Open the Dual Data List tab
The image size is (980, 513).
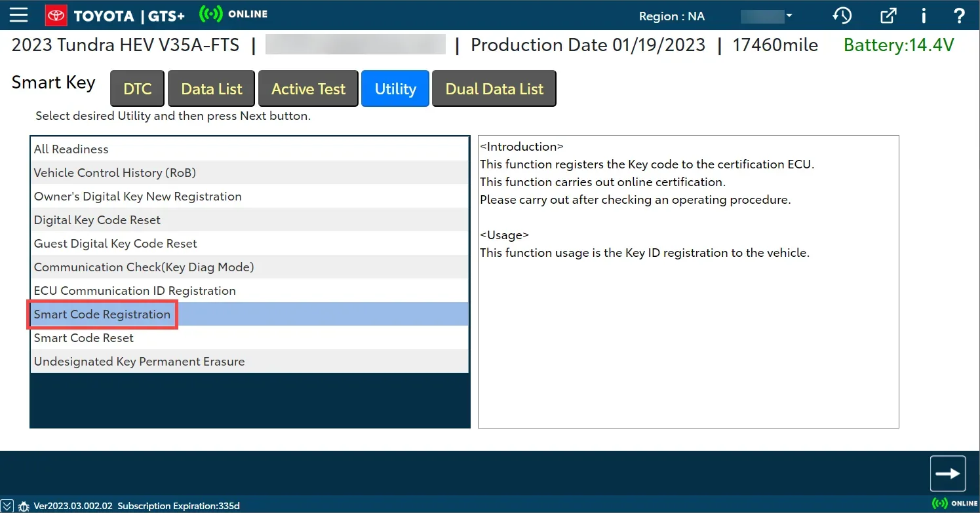pos(494,88)
